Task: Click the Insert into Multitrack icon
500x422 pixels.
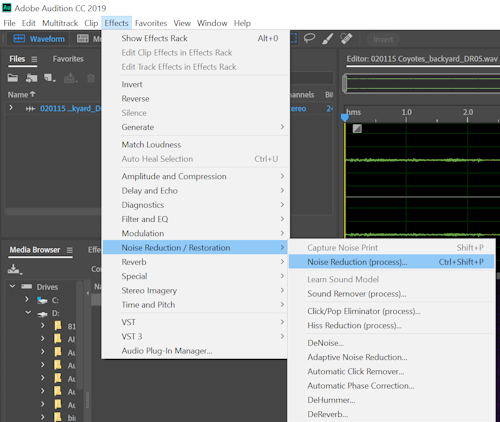Action: 70,78
